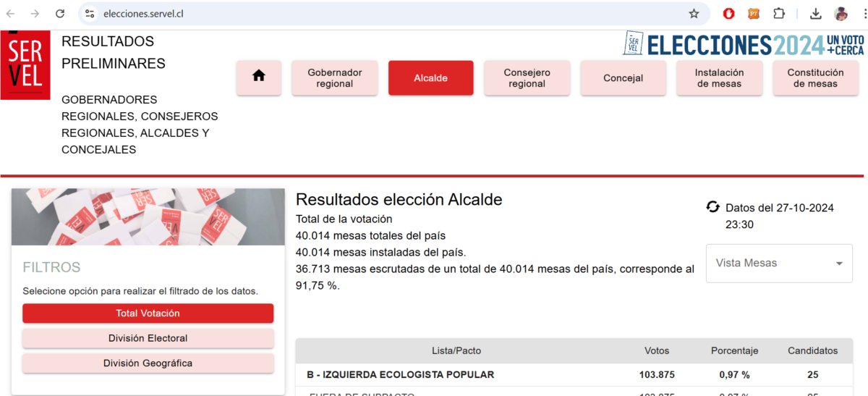
Task: Bookmark this page with the star icon
Action: click(x=694, y=14)
